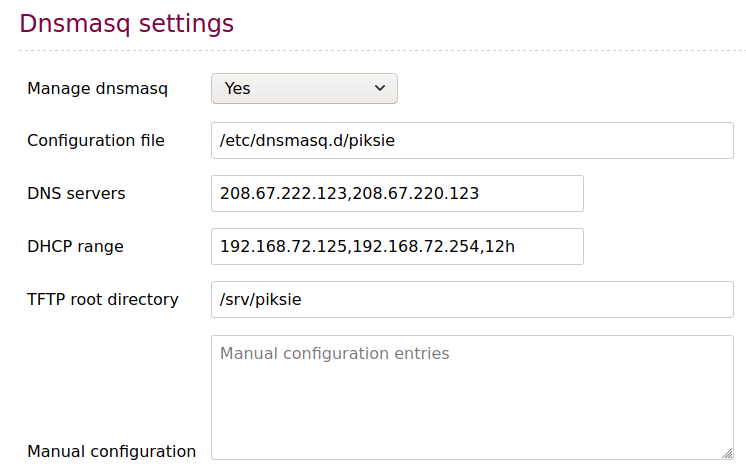Click the Manual configuration label
This screenshot has width=746, height=473.
[x=111, y=452]
